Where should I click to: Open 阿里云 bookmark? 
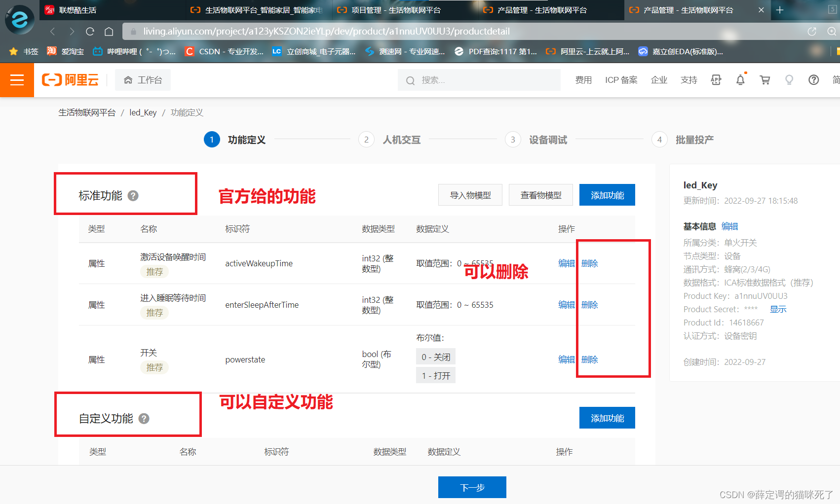click(587, 51)
